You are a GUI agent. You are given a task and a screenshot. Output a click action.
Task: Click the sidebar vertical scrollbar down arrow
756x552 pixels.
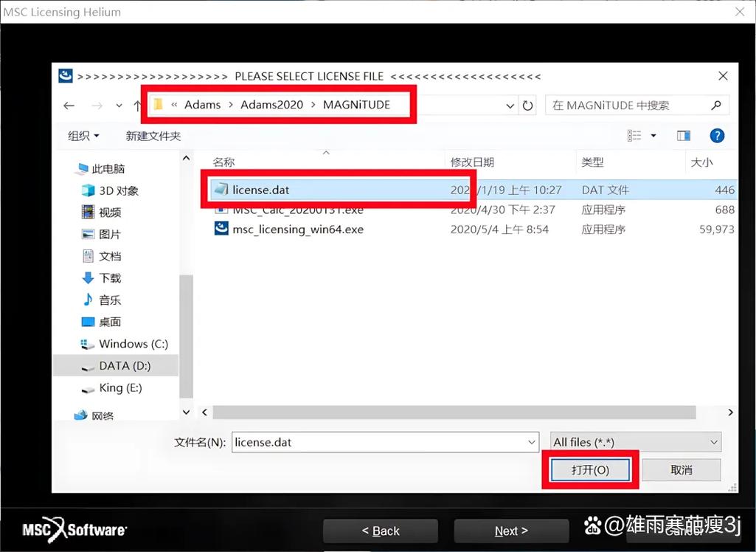(187, 412)
